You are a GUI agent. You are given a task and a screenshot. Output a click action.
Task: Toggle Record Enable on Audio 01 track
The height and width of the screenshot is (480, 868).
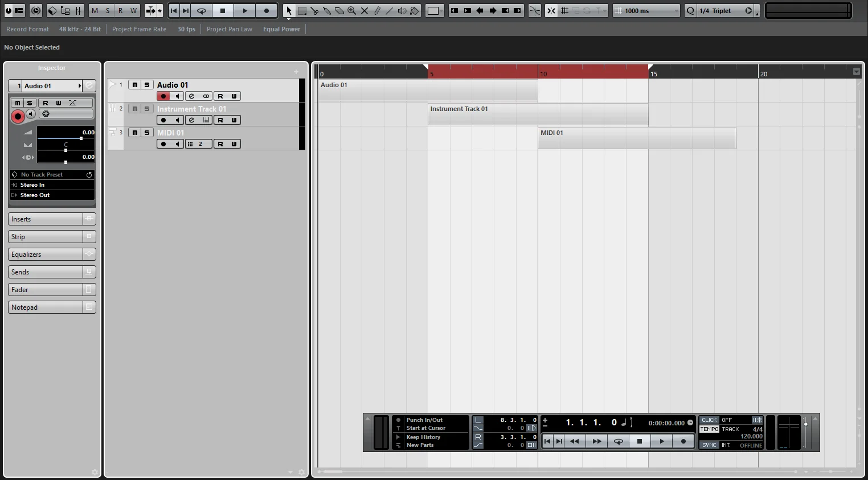[x=163, y=96]
